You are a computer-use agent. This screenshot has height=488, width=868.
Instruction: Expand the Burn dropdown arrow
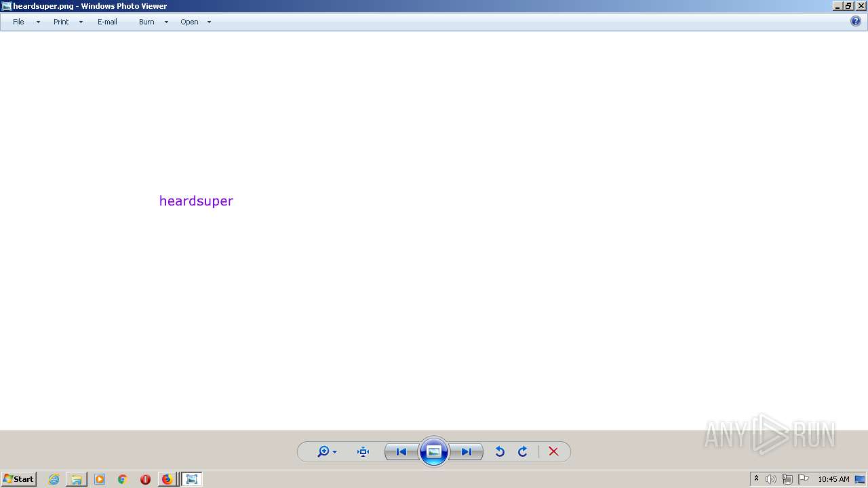coord(166,22)
